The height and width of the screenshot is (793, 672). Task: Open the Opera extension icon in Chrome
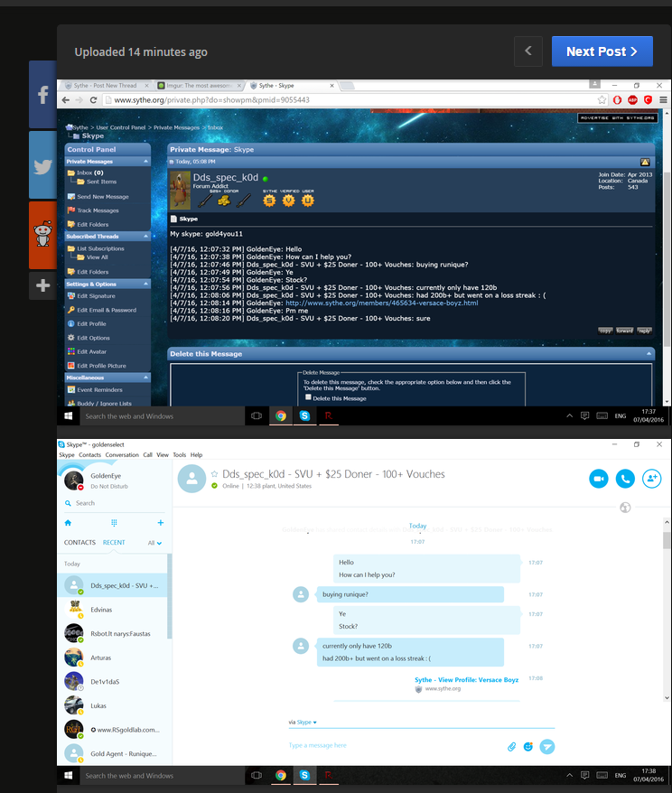click(618, 100)
